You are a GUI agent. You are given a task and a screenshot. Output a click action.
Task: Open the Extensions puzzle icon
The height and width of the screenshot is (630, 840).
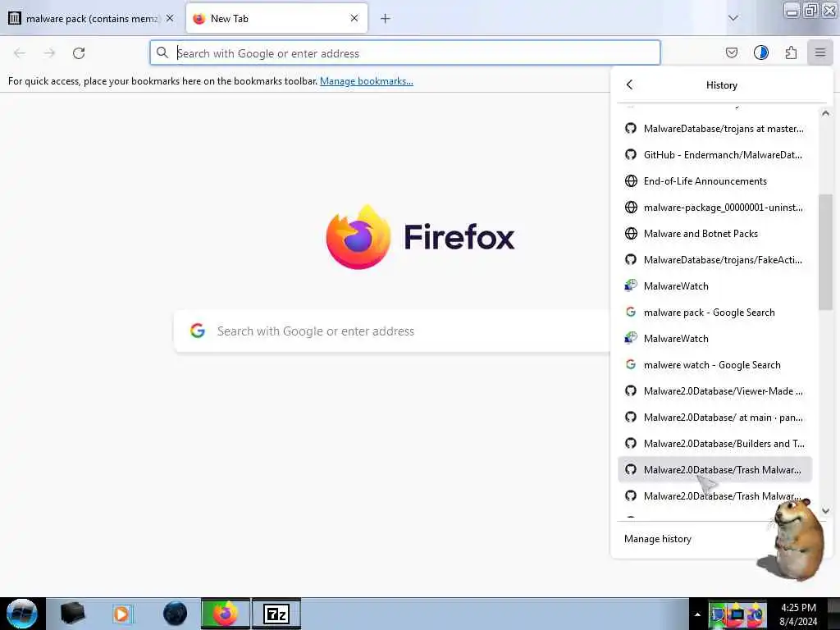(791, 52)
